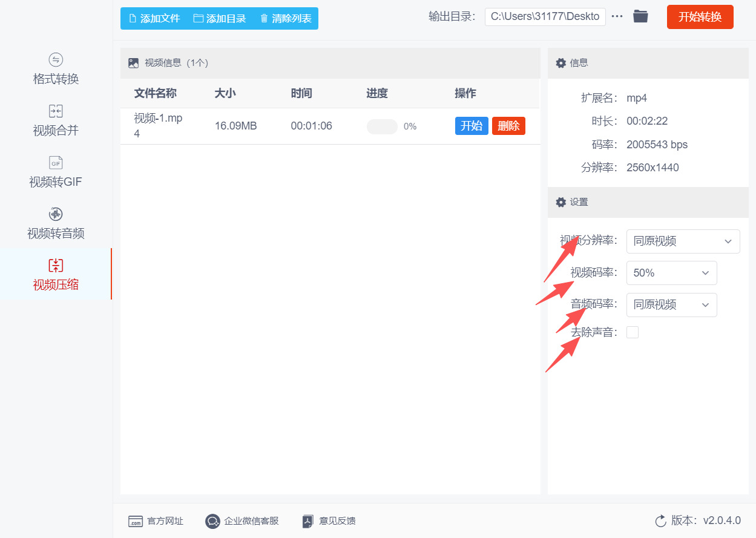The width and height of the screenshot is (756, 538).
Task: Click the 视频转GIF sidebar icon
Action: point(56,162)
